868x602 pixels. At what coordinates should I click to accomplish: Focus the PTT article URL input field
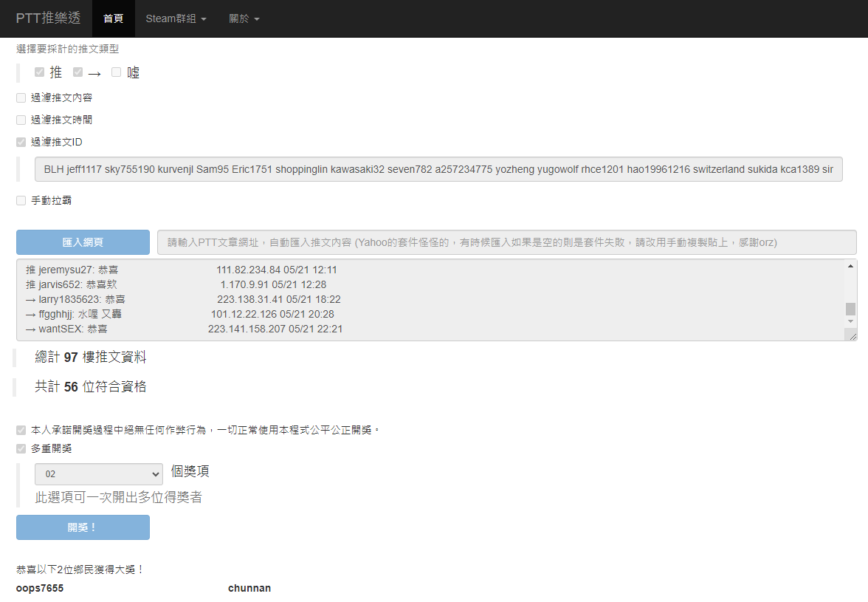[506, 242]
